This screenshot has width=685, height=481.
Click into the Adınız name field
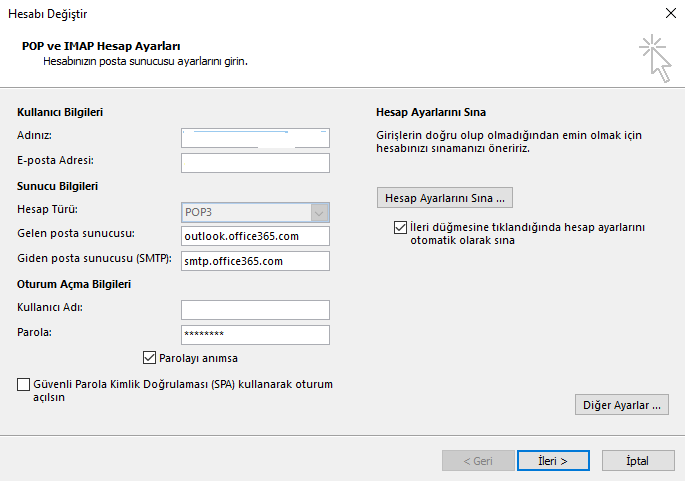click(x=255, y=138)
